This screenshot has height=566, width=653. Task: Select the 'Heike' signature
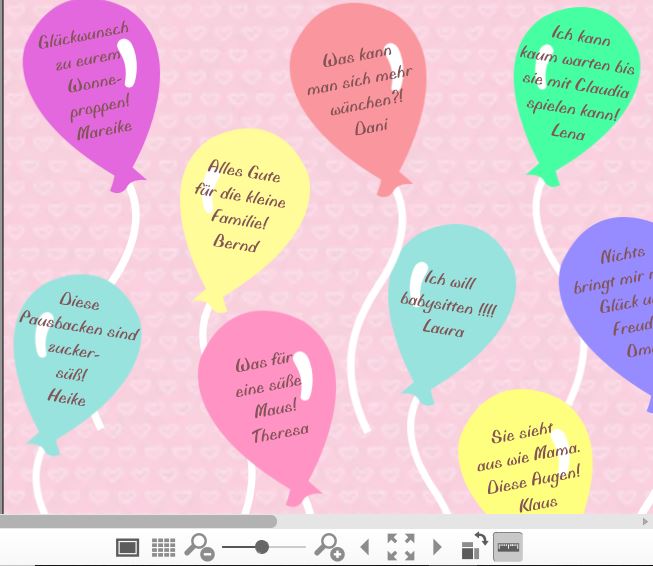point(67,396)
